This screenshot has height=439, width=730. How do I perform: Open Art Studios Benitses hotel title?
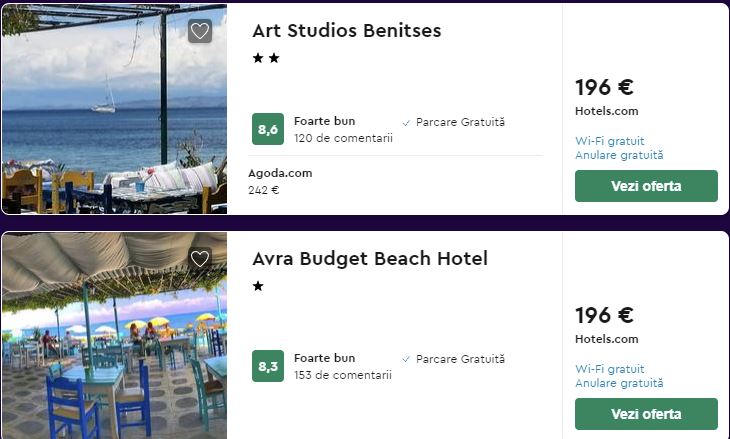[346, 31]
